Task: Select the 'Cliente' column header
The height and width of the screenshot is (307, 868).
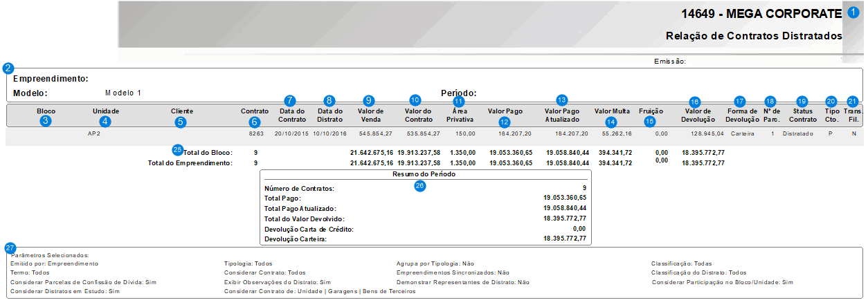Action: point(182,111)
